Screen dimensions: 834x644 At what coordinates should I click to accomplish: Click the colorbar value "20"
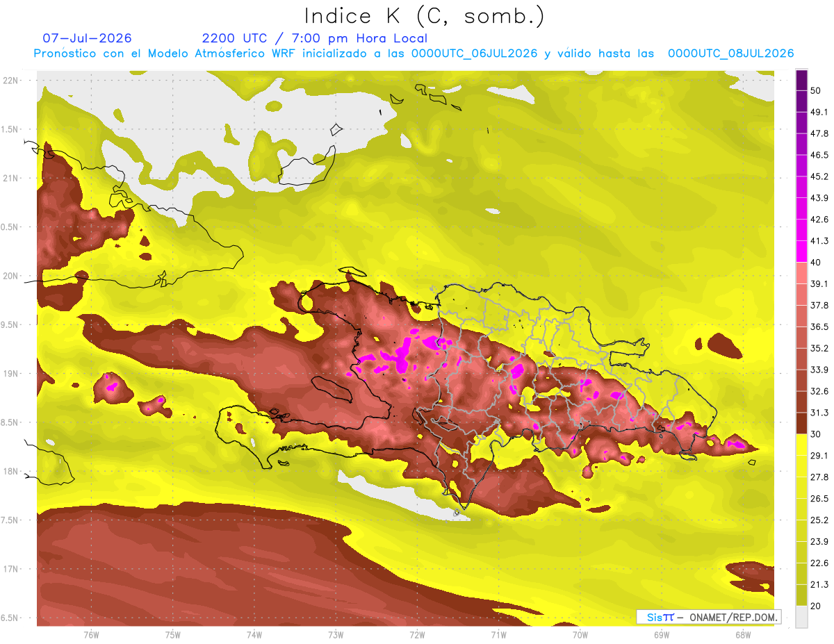[816, 606]
